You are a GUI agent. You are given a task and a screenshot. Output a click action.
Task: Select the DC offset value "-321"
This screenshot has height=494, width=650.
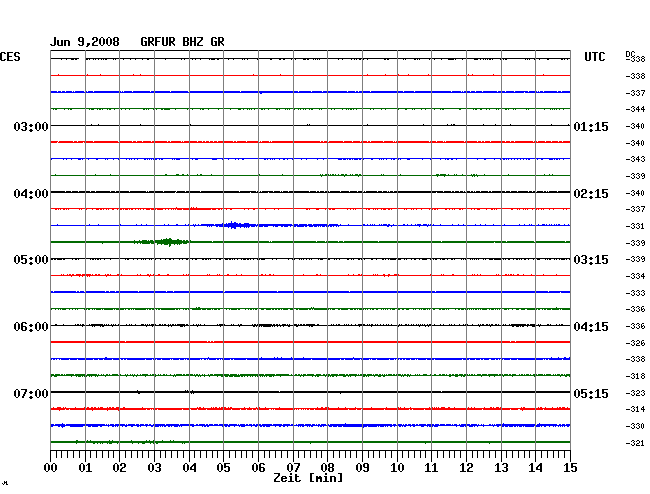point(635,443)
